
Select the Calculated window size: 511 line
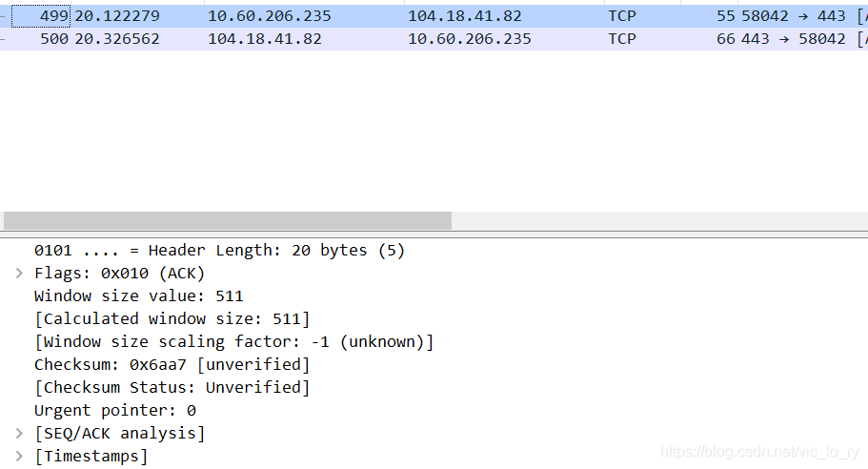coord(172,319)
